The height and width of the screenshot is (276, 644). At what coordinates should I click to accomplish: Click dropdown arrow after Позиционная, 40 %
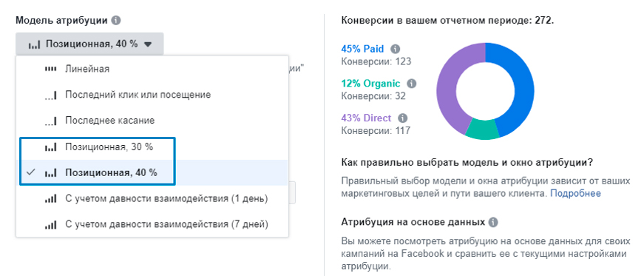pyautogui.click(x=149, y=44)
